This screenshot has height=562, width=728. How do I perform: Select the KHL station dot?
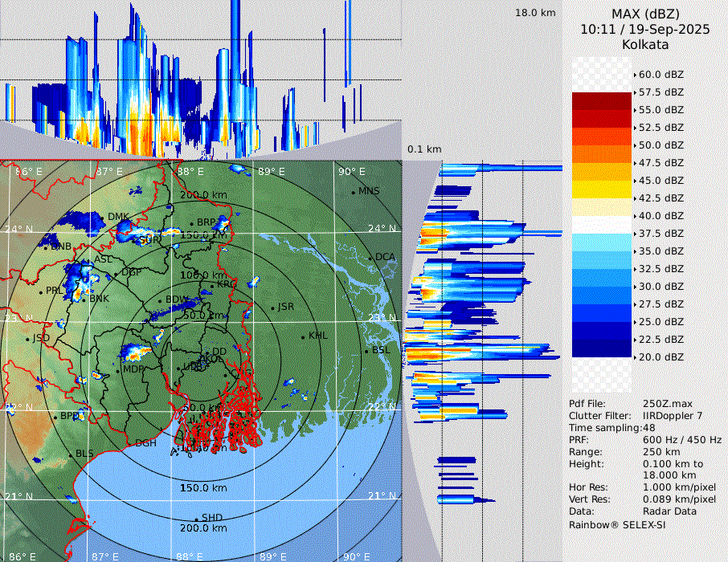click(x=304, y=336)
